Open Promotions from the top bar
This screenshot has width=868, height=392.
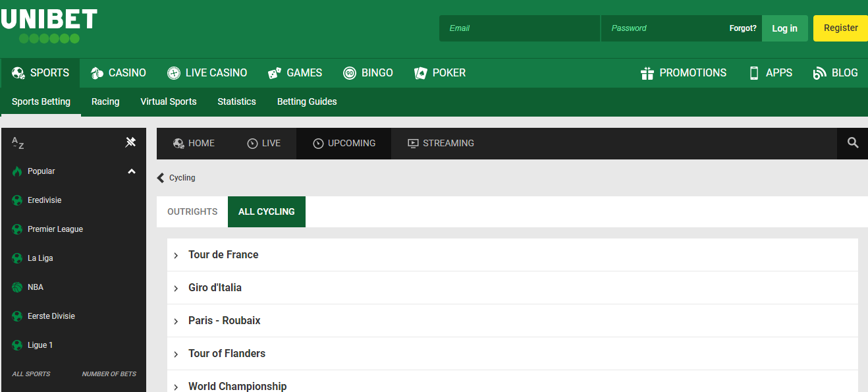(684, 73)
